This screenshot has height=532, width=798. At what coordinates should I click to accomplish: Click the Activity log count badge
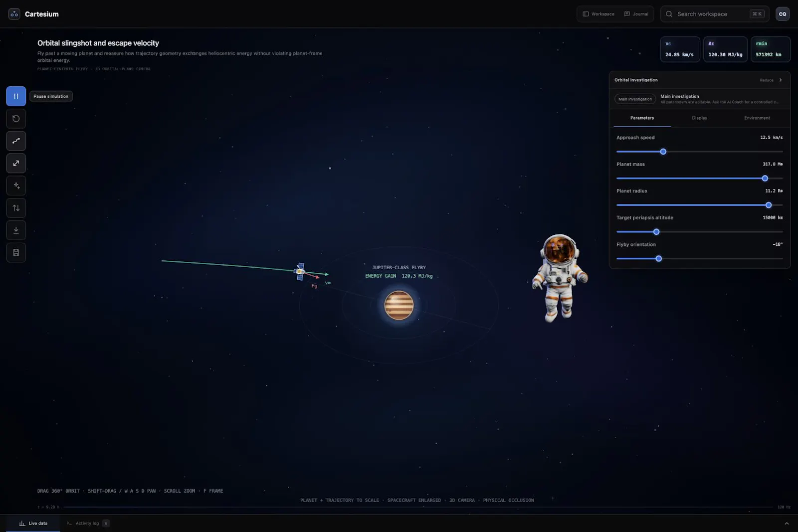coord(106,524)
